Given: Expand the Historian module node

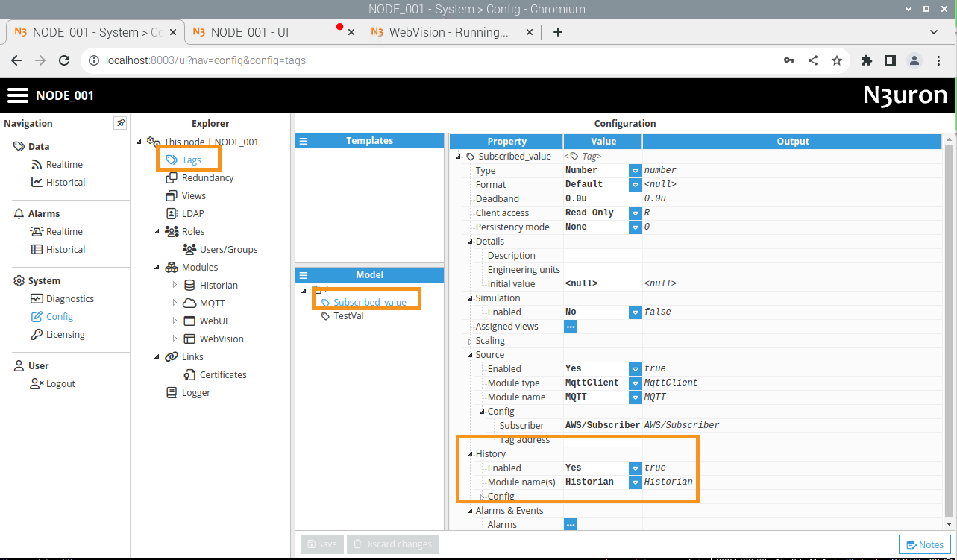Looking at the screenshot, I should point(175,286).
